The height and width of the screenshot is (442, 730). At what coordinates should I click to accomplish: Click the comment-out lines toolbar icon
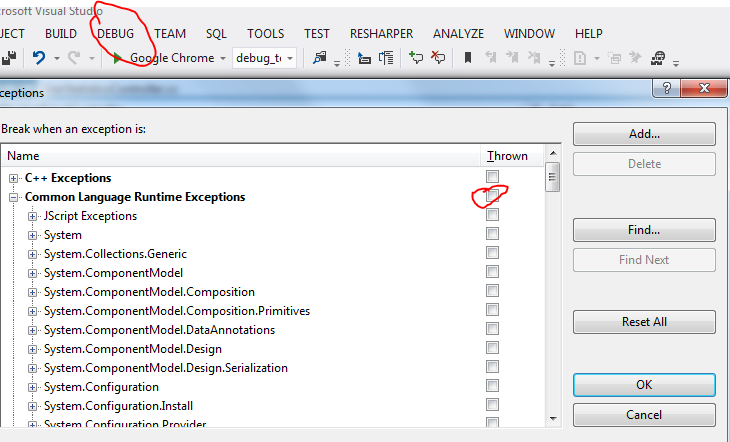pyautogui.click(x=417, y=58)
